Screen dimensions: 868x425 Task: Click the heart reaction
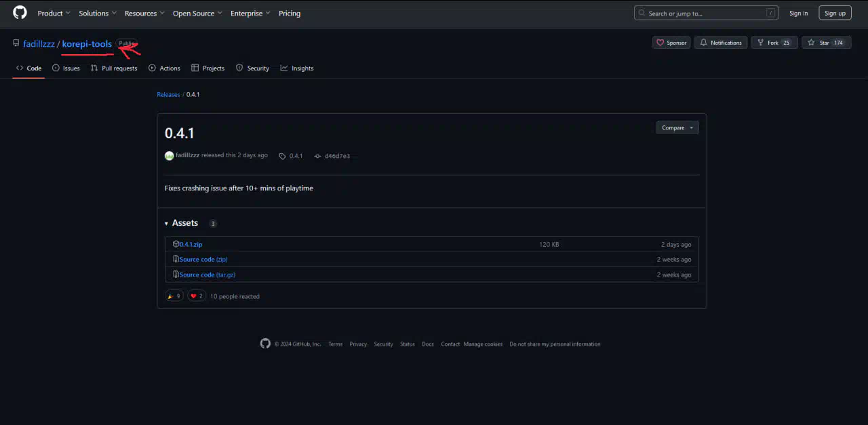pyautogui.click(x=197, y=296)
